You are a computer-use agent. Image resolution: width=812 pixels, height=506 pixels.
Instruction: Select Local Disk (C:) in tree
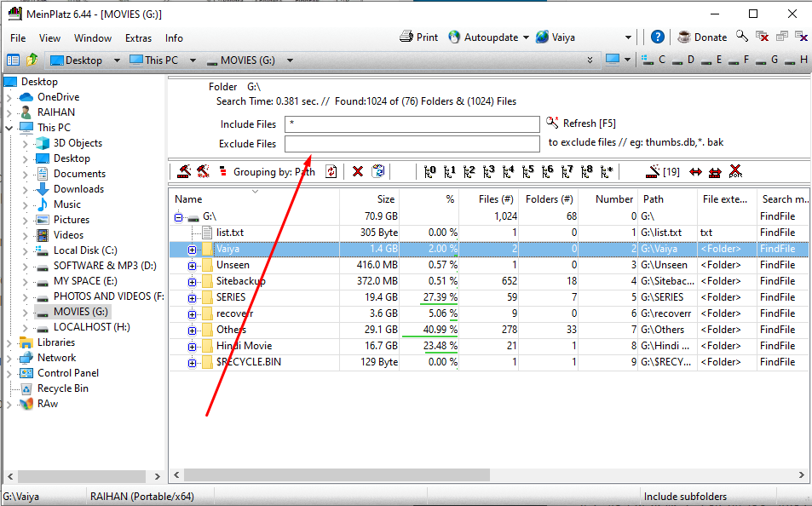pos(85,250)
